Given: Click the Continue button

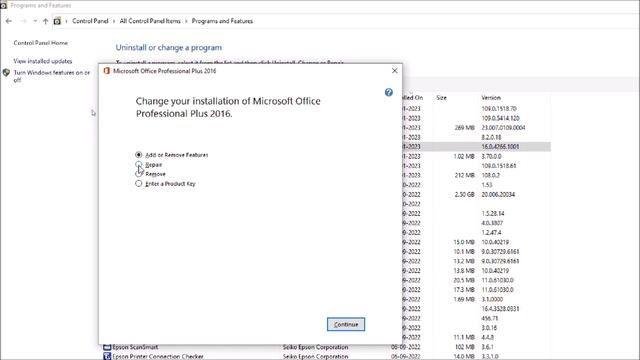Looking at the screenshot, I should pos(346,324).
